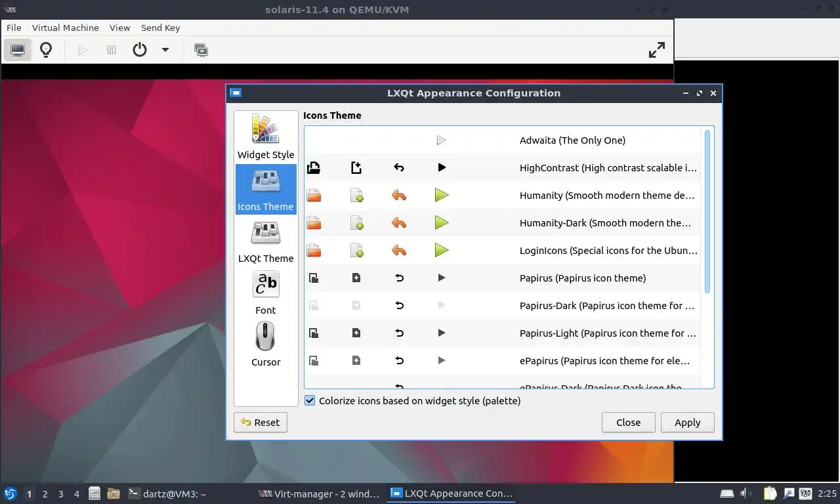Select the Icons Theme section
The height and width of the screenshot is (504, 840).
pos(266,189)
